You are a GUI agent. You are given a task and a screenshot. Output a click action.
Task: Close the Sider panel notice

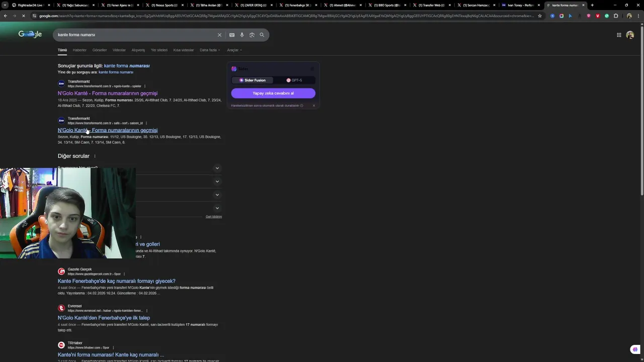point(314,106)
